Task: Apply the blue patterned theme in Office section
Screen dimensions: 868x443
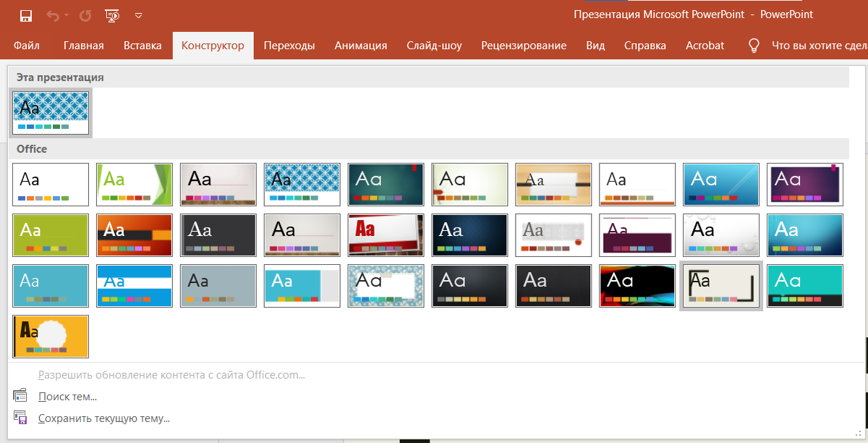Action: pos(302,185)
